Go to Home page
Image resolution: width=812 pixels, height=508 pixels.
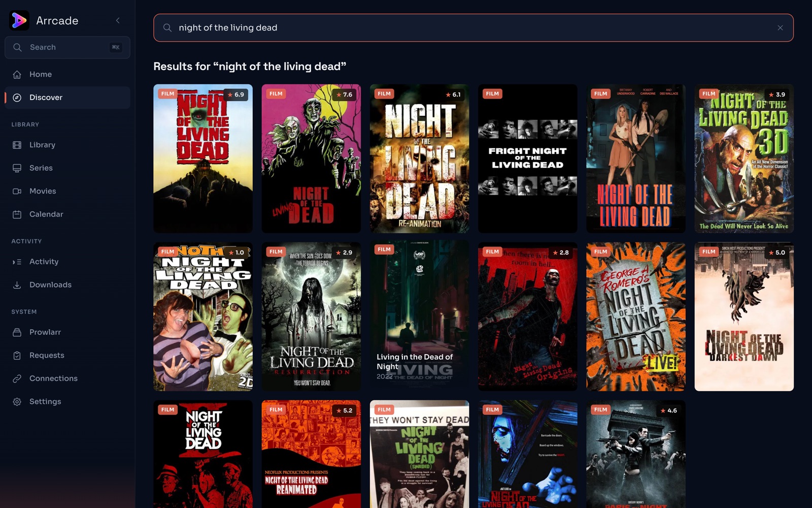pyautogui.click(x=67, y=74)
